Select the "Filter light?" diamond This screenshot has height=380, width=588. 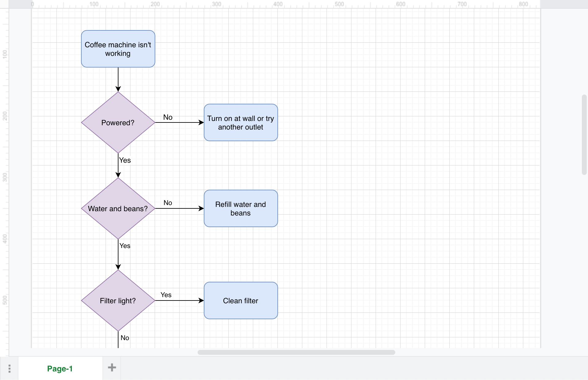pos(118,301)
